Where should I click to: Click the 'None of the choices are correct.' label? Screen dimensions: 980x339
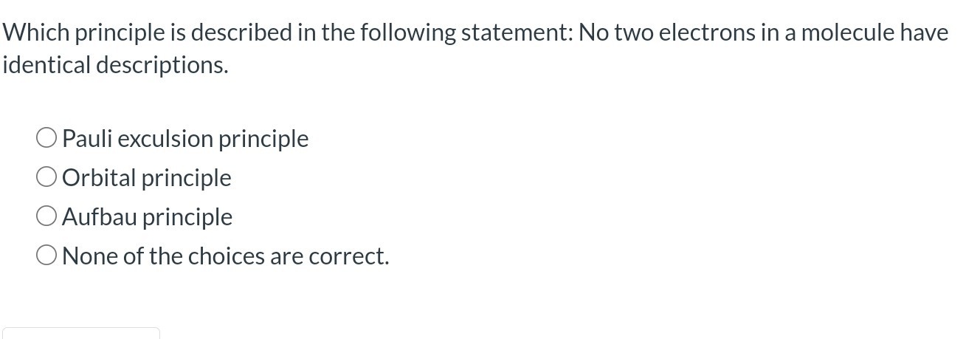click(x=225, y=256)
